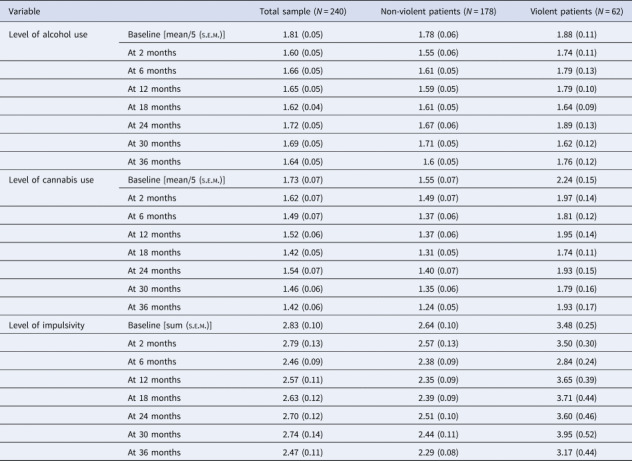
Task: Select non-violent value 2.29 (0.08)
Action: click(x=439, y=453)
